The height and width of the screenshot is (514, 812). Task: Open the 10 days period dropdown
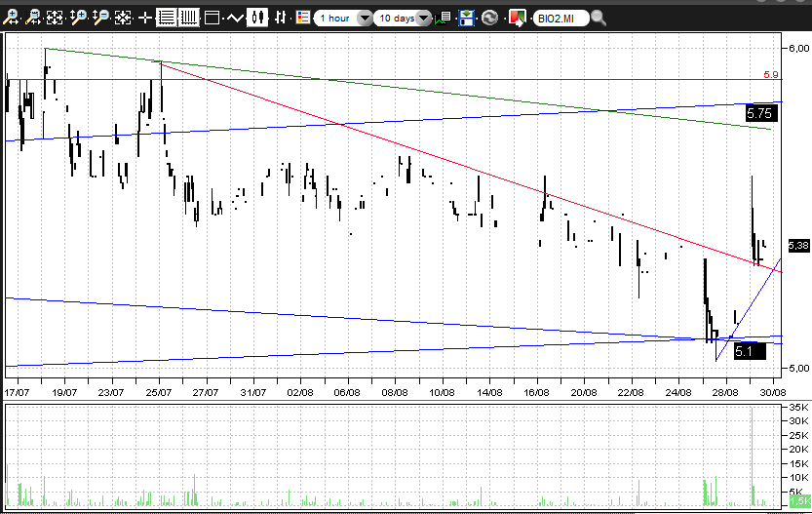pos(423,18)
